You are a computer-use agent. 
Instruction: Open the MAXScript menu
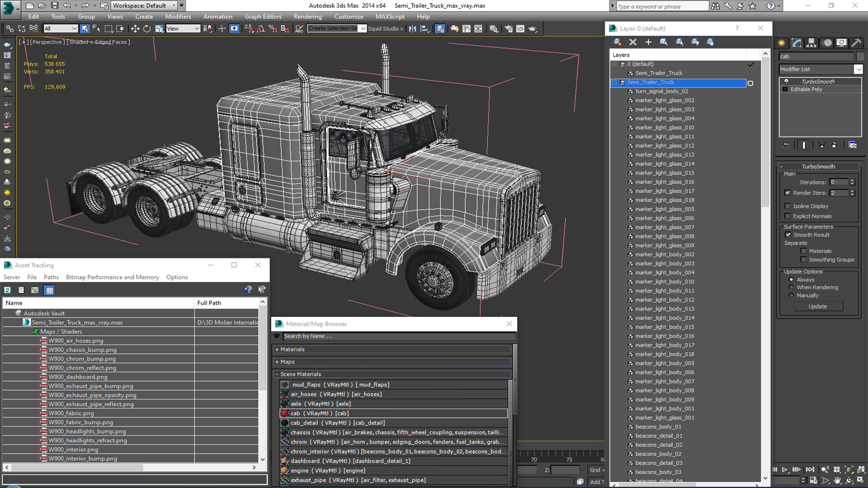pyautogui.click(x=390, y=17)
